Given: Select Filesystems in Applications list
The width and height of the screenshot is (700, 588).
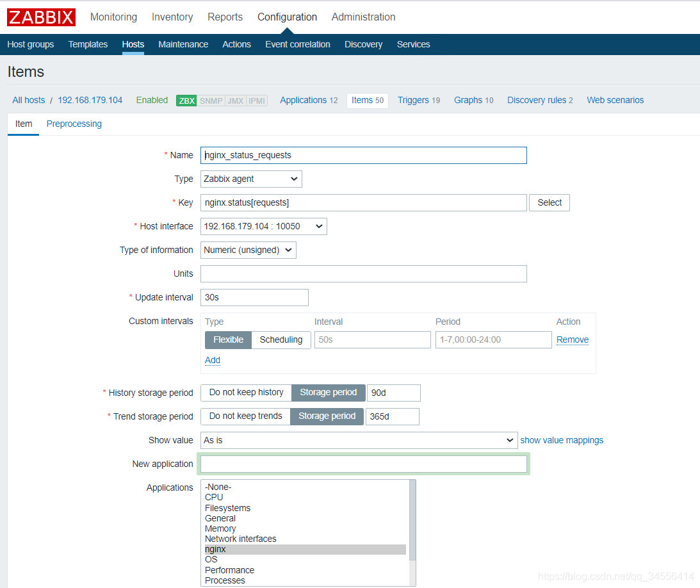Looking at the screenshot, I should [x=305, y=508].
